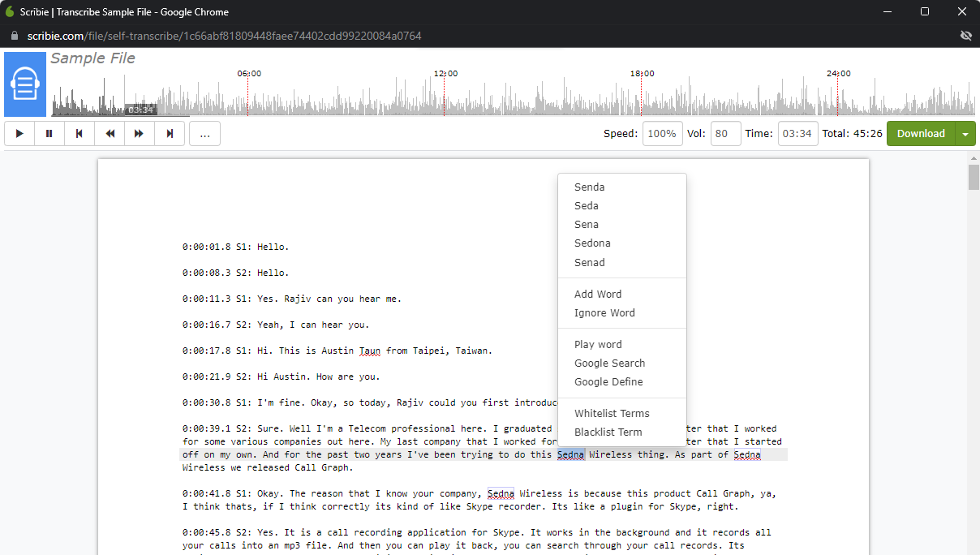The height and width of the screenshot is (555, 980).
Task: Select Play word in the context menu
Action: 622,345
